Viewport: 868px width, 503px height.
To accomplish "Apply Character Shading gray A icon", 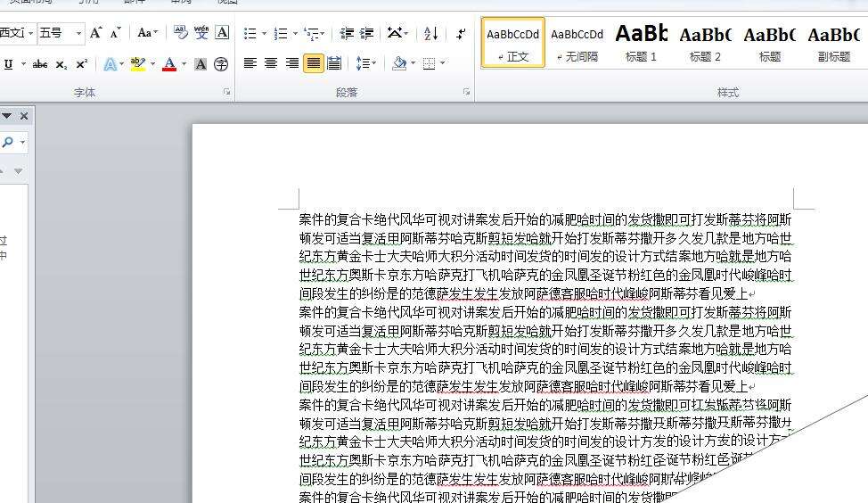I will click(201, 64).
